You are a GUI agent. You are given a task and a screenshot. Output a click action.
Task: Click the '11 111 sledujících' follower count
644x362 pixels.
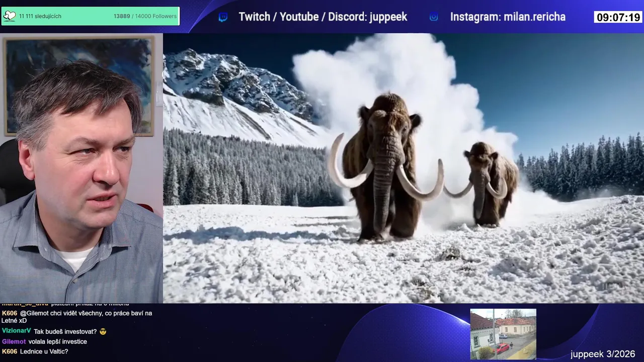(x=40, y=16)
